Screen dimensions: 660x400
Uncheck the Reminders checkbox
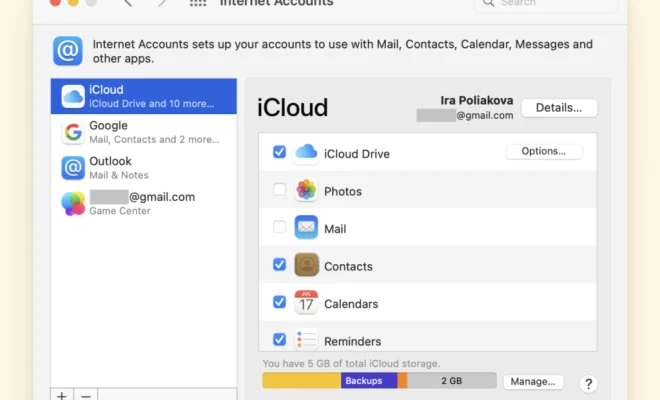point(279,339)
